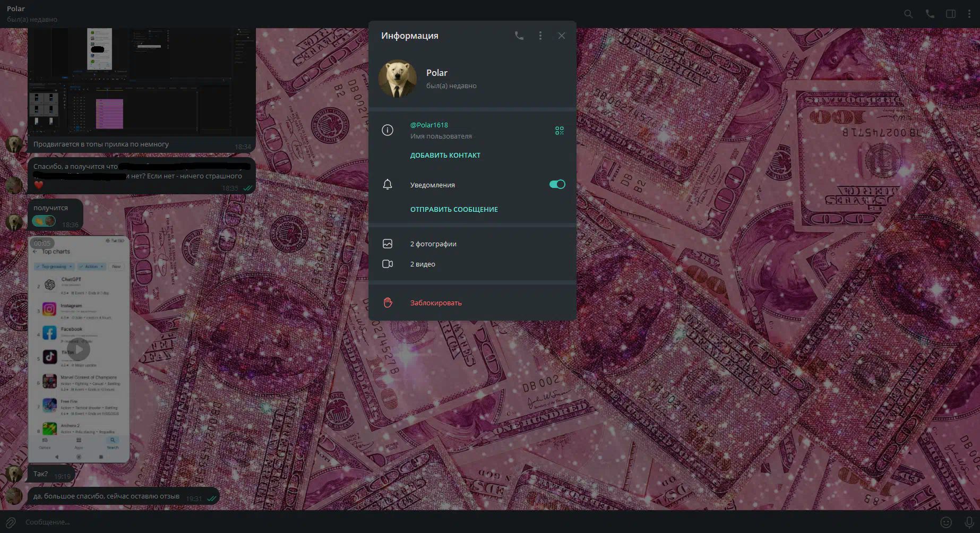980x533 pixels.
Task: Play the Top charts video message
Action: 79,349
